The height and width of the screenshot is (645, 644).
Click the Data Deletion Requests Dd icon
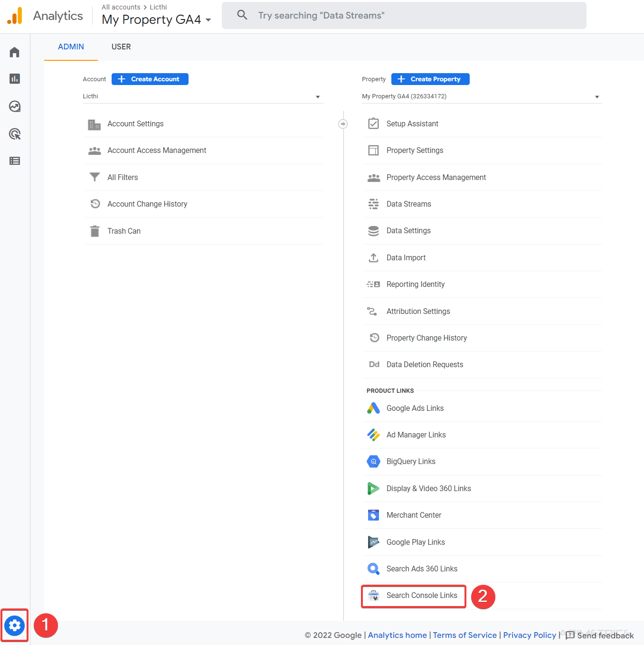click(374, 365)
